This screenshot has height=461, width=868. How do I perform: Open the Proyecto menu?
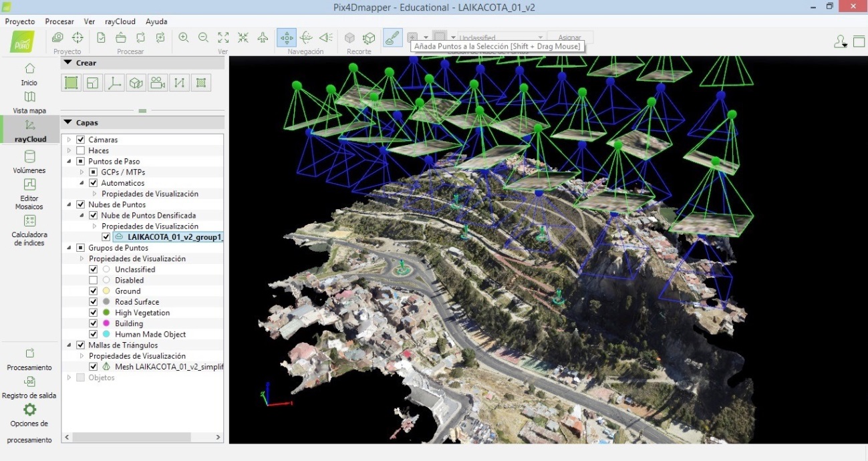click(20, 21)
